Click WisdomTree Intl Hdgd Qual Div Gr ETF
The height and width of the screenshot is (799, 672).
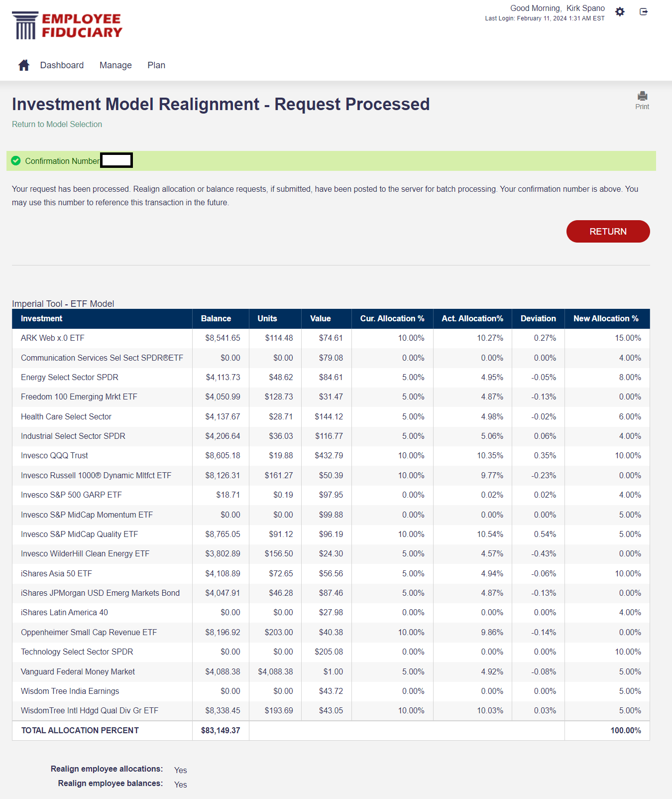pos(90,711)
